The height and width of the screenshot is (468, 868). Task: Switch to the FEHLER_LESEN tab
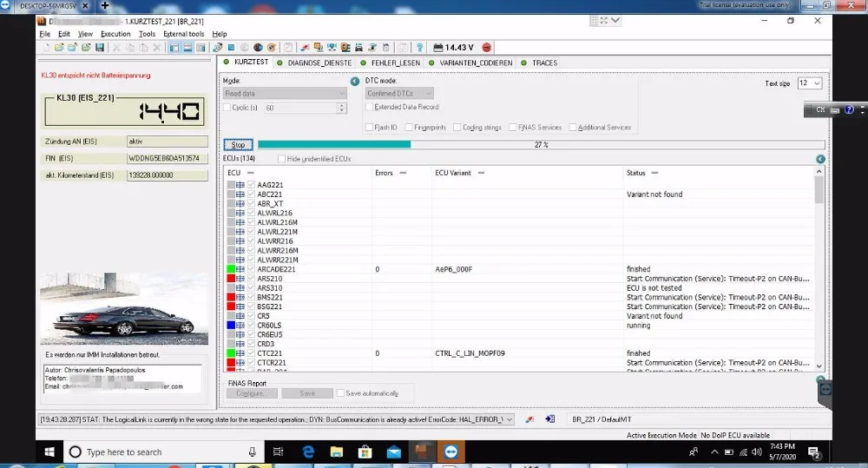pyautogui.click(x=391, y=63)
